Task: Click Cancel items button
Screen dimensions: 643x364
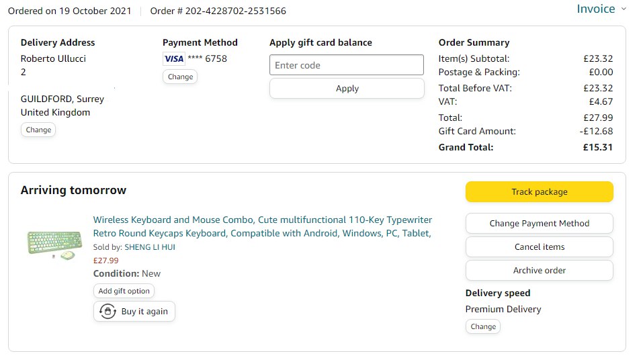Action: pos(539,247)
